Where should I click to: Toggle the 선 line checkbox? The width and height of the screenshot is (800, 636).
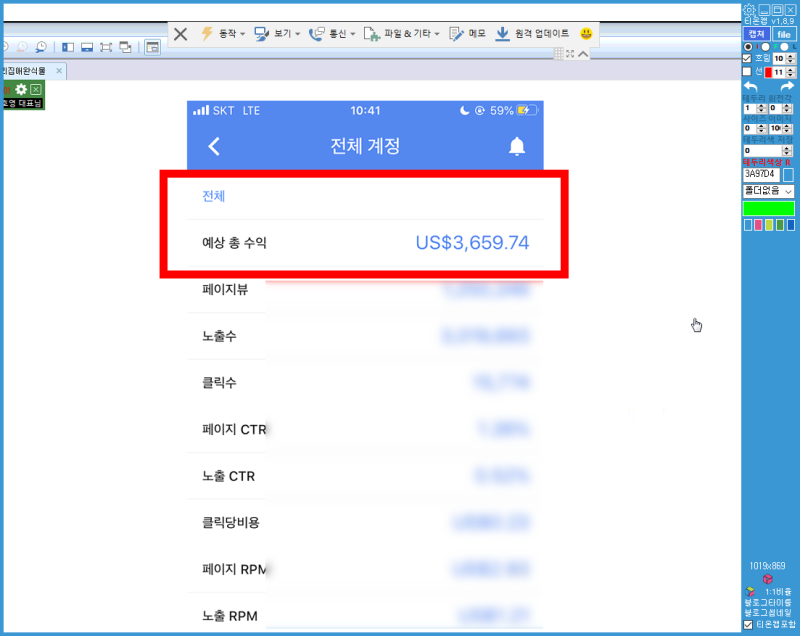pyautogui.click(x=747, y=72)
